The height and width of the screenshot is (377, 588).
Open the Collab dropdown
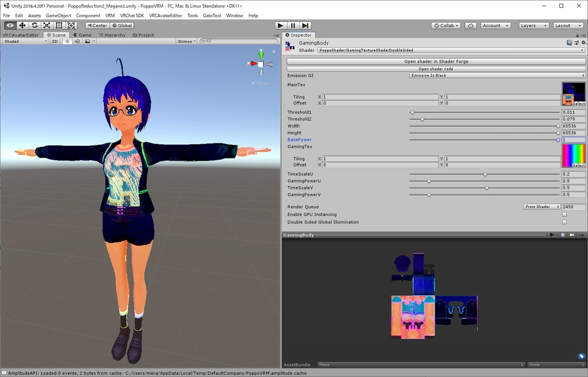tap(446, 25)
